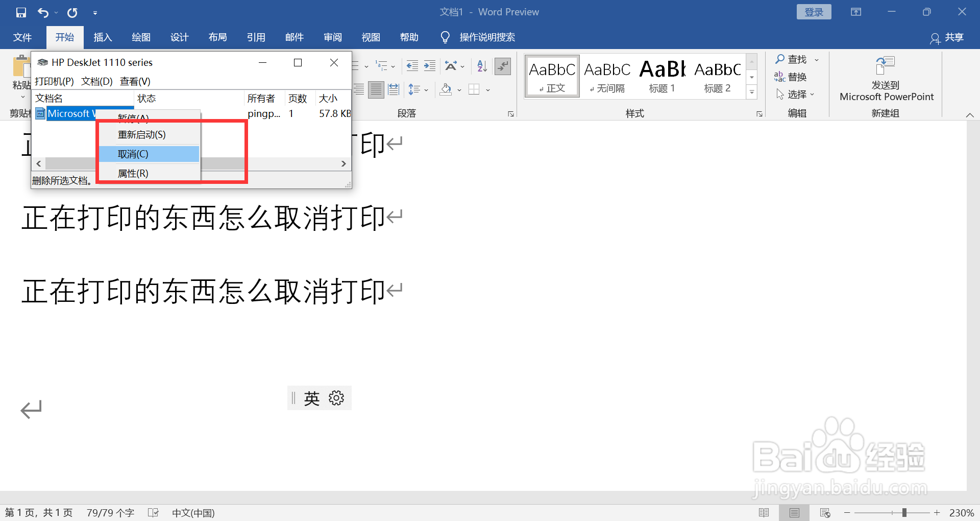Click the 操作说明搜索 search box
Image resolution: width=980 pixels, height=521 pixels.
[x=487, y=37]
